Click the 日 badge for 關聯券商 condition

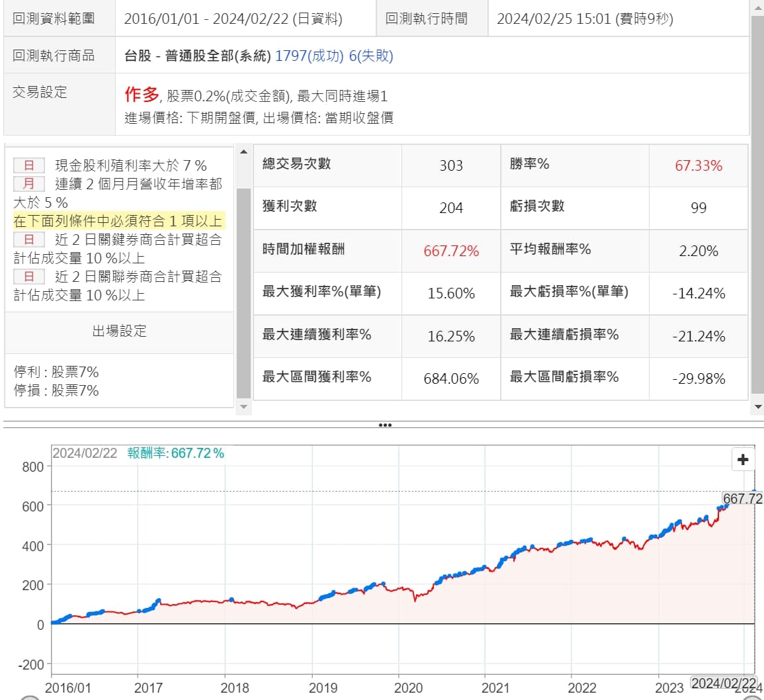pos(29,277)
